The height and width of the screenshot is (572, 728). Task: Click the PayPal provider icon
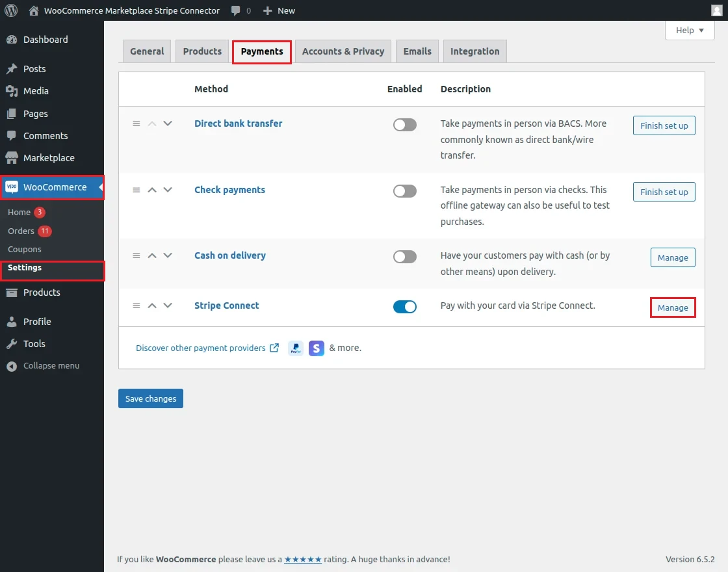tap(296, 348)
